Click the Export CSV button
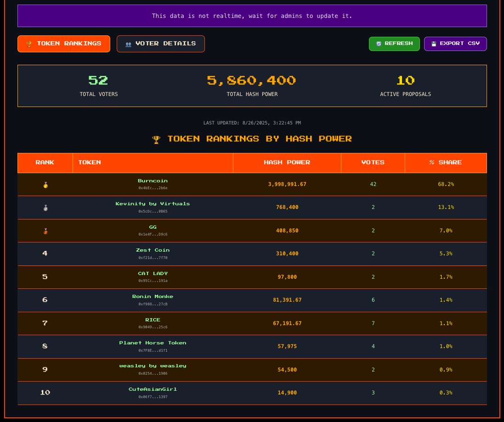 tap(455, 43)
